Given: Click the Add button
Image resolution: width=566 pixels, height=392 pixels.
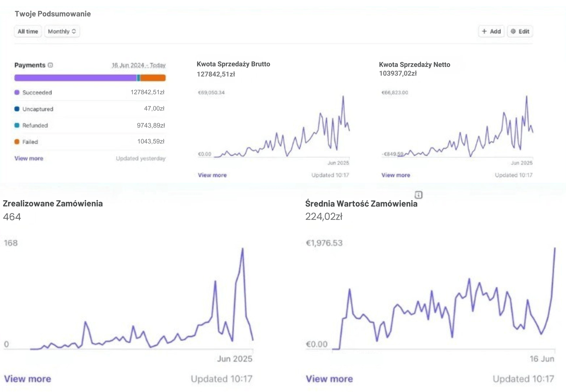Looking at the screenshot, I should pos(491,31).
